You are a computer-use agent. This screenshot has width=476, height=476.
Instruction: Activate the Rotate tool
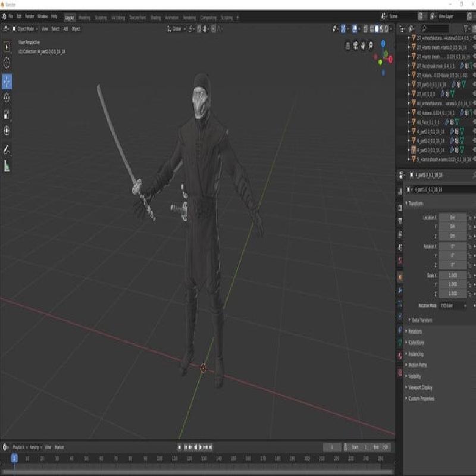7,98
